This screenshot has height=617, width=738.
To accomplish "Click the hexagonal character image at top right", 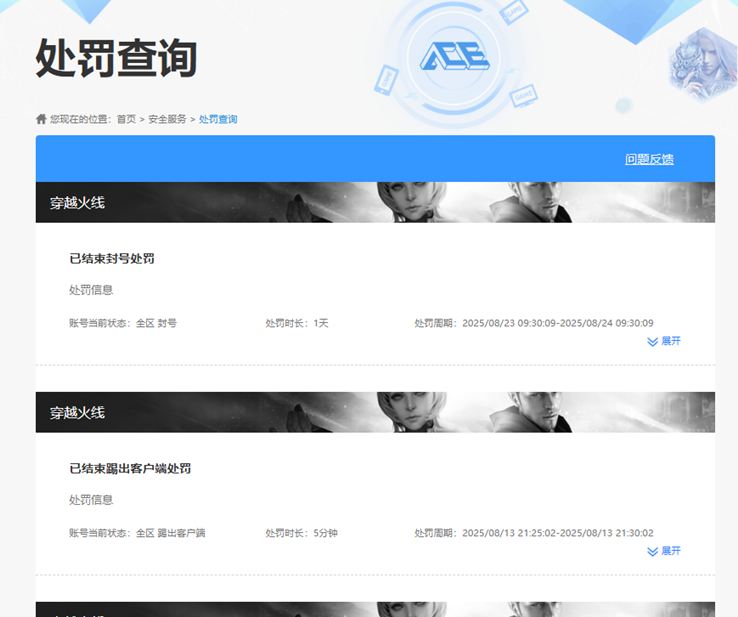I will point(702,64).
